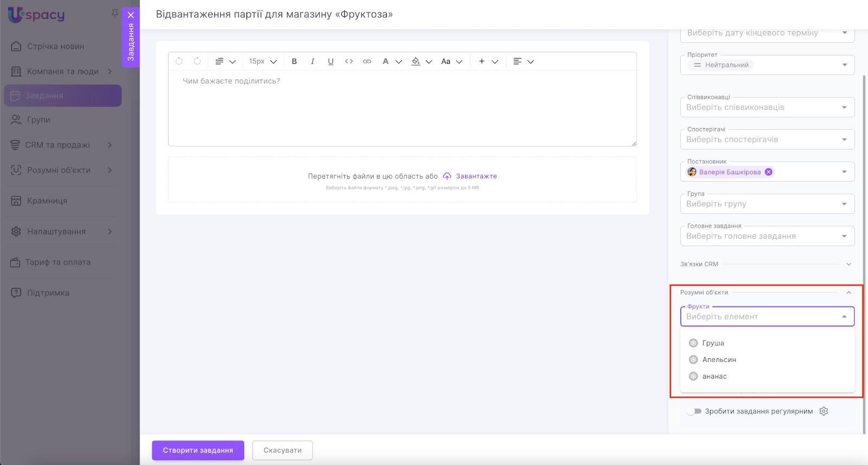
Task: Click the Стрічка новин home icon
Action: (16, 46)
